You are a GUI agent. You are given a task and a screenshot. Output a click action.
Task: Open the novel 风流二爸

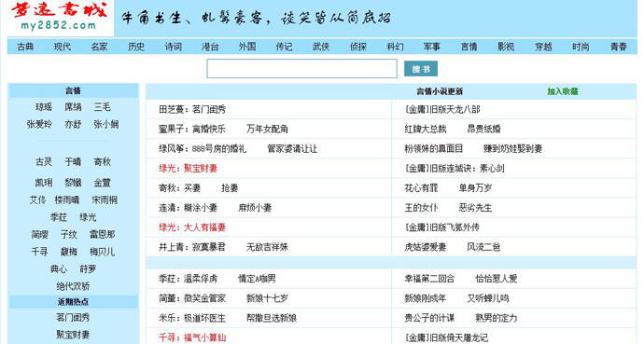pyautogui.click(x=483, y=247)
